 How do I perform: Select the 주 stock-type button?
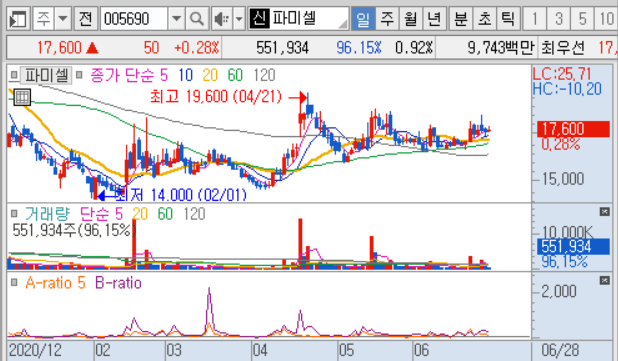pos(43,19)
